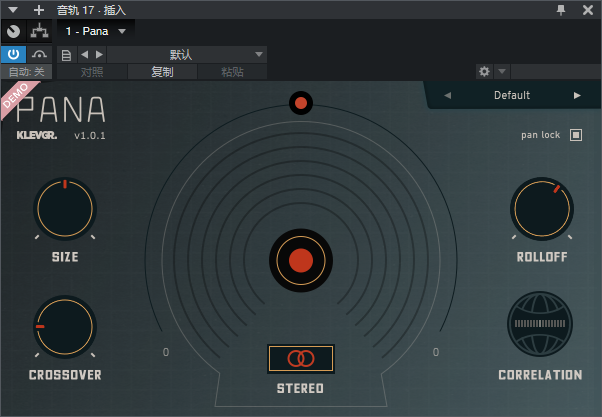
Task: Click the 对照 compare button
Action: [92, 72]
